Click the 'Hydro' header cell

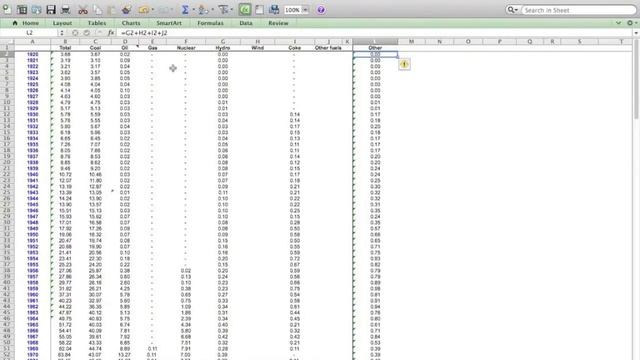click(222, 48)
